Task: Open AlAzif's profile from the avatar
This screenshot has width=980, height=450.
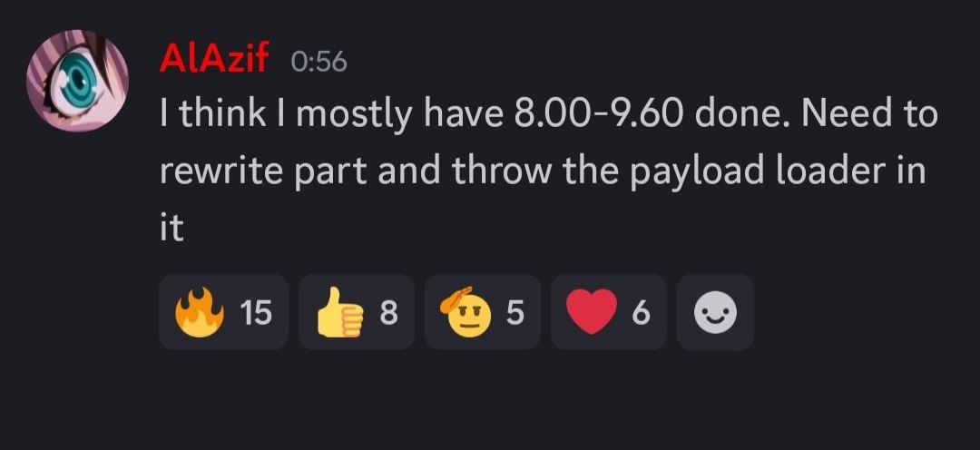Action: [77, 81]
